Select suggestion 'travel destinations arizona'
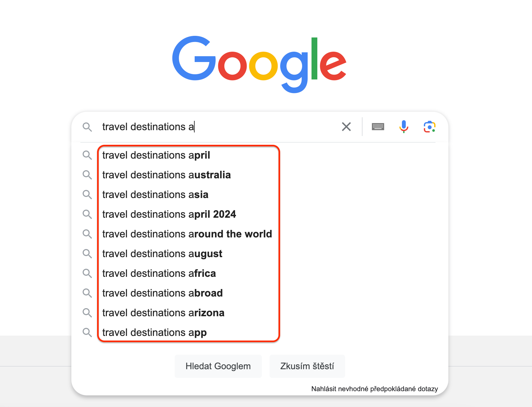 pyautogui.click(x=163, y=313)
